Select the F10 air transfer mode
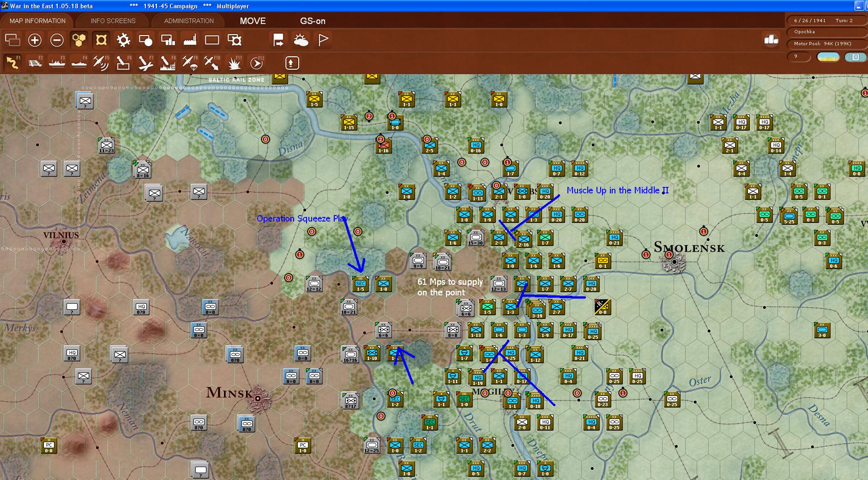This screenshot has width=868, height=480. pos(212,62)
